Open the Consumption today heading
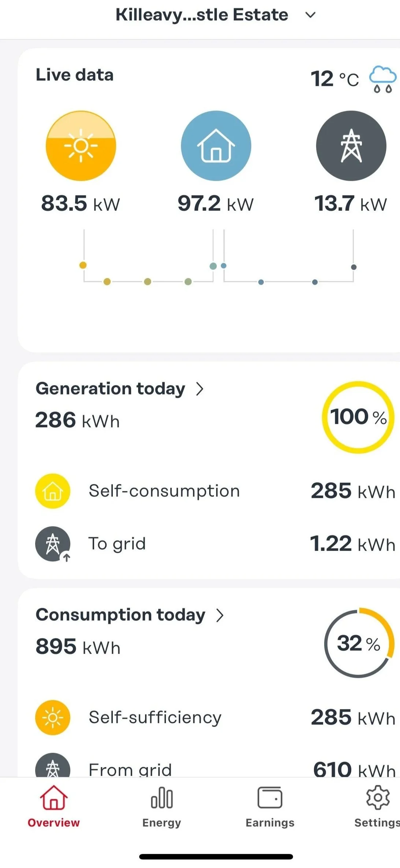Screen dimensions: 400x868 [x=121, y=615]
